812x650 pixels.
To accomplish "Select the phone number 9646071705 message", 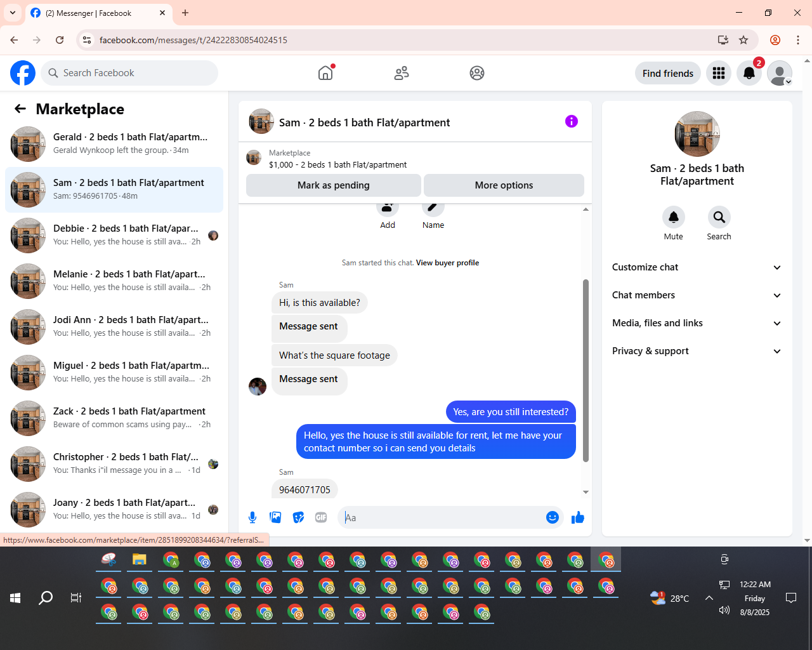I will coord(304,490).
